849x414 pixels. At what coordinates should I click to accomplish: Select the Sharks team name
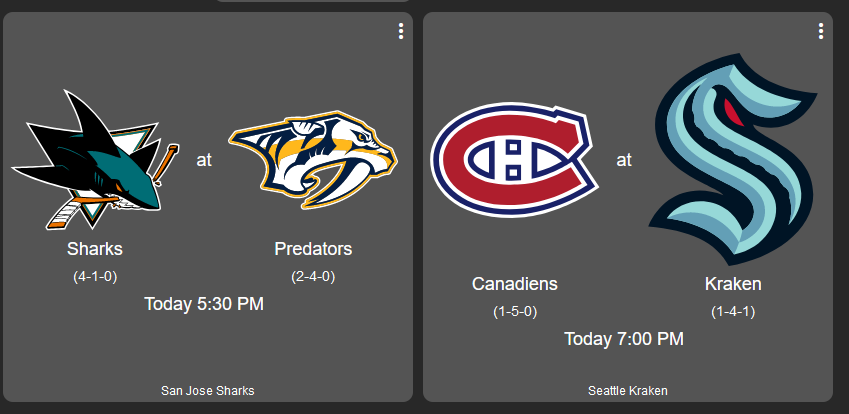[x=95, y=249]
